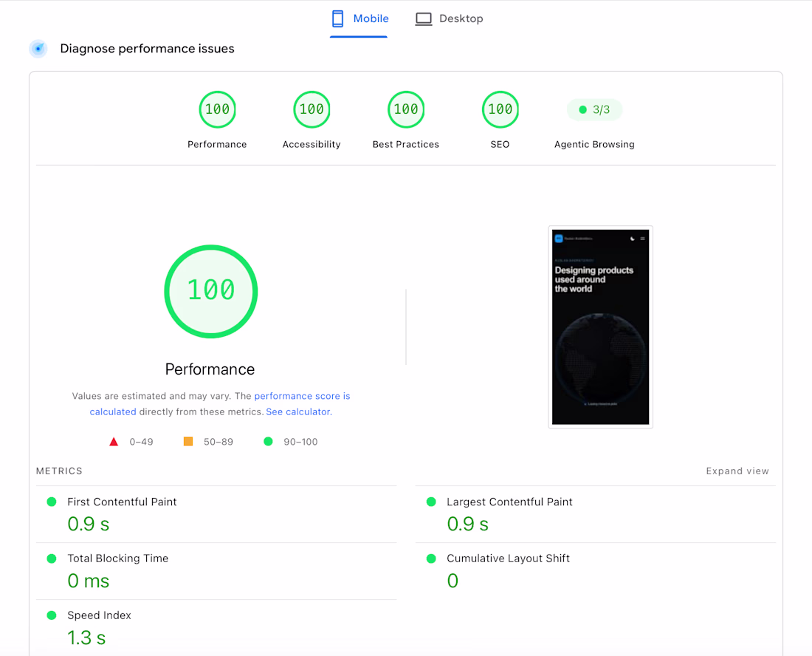Open the 'See calculator.' link
Screen dimensions: 812x656
(299, 412)
